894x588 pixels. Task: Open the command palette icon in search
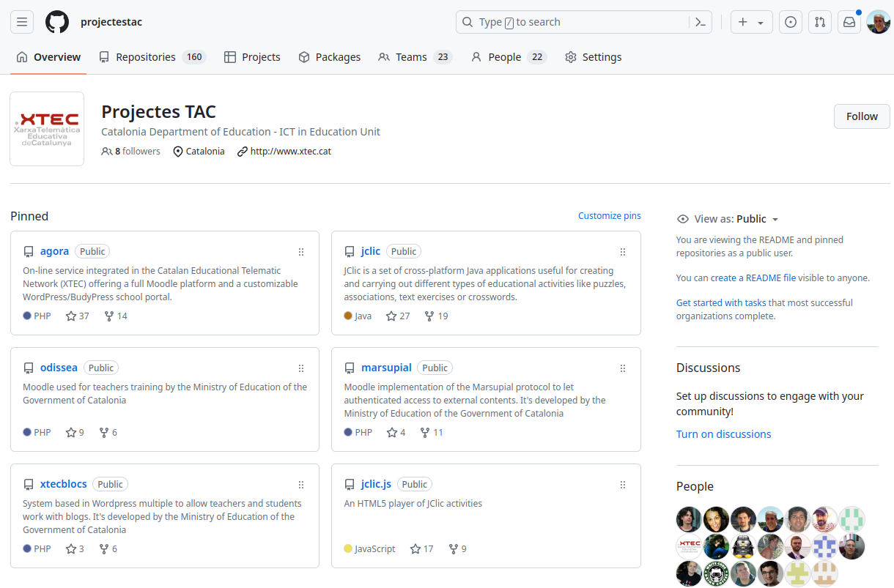tap(701, 22)
